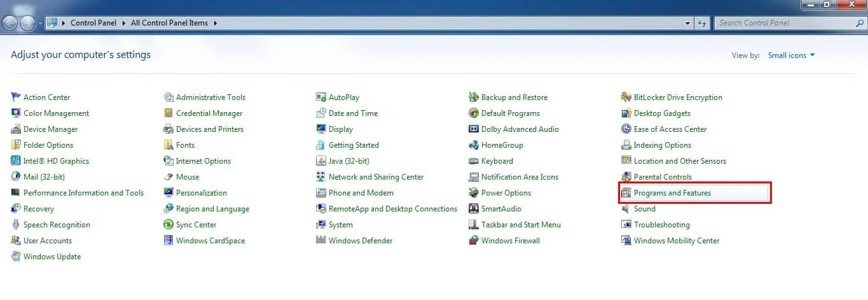Click the Credential Manager icon
The image size is (868, 300).
(169, 113)
